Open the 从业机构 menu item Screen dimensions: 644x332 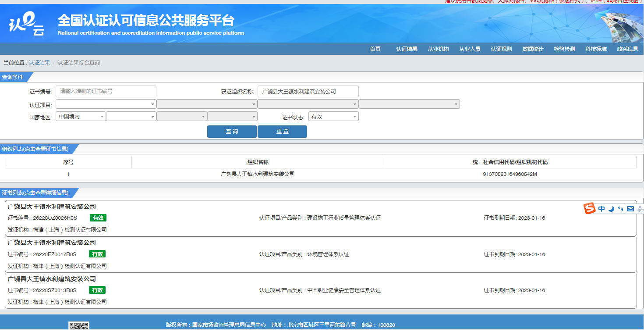point(439,49)
